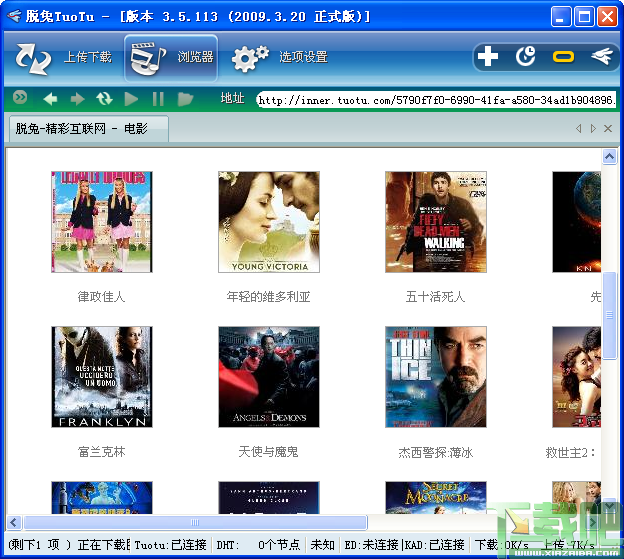Click the ED:未连接 status entry
624x559 pixels.
(x=371, y=545)
